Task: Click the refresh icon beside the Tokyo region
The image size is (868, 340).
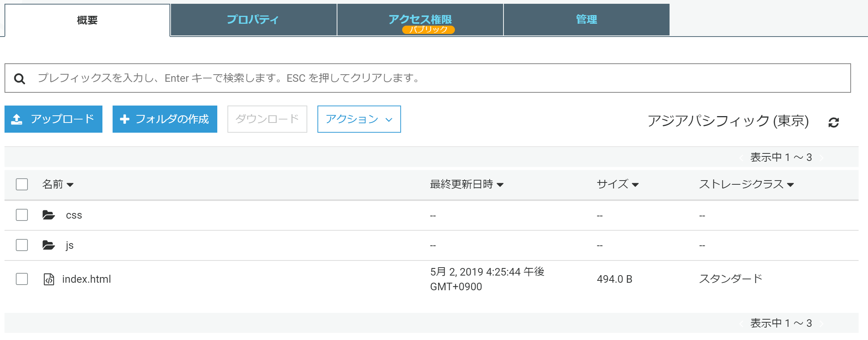Action: tap(833, 123)
